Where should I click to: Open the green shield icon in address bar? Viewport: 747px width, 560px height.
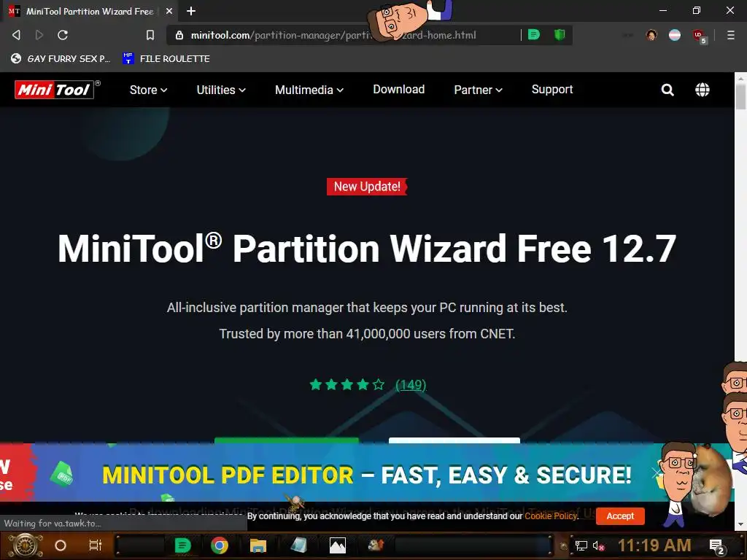[x=560, y=34]
